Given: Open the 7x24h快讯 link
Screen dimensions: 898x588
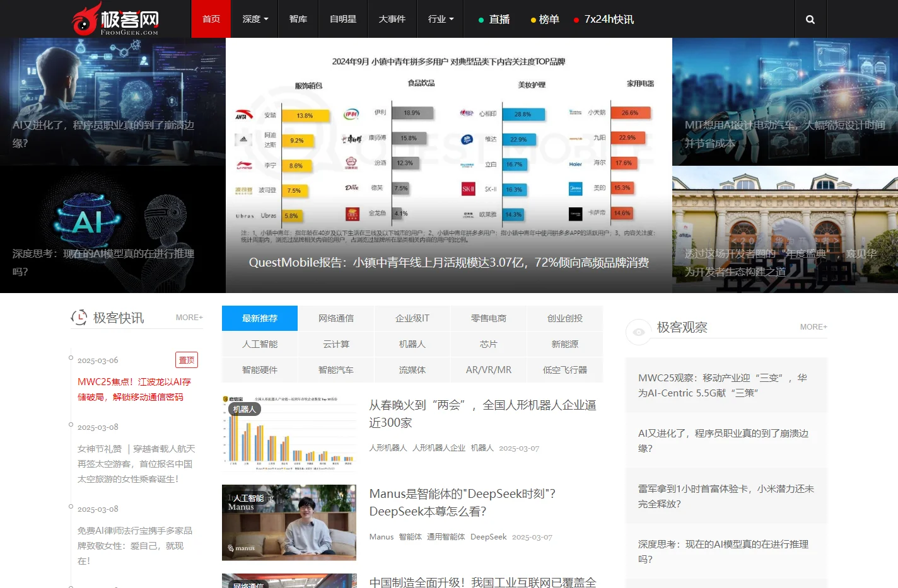Looking at the screenshot, I should click(x=604, y=20).
